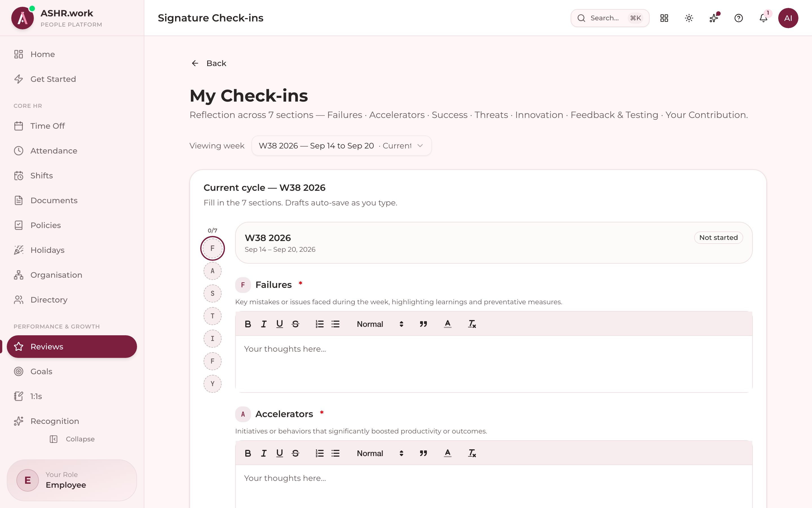
Task: Open the Viewing week dropdown
Action: pyautogui.click(x=341, y=145)
